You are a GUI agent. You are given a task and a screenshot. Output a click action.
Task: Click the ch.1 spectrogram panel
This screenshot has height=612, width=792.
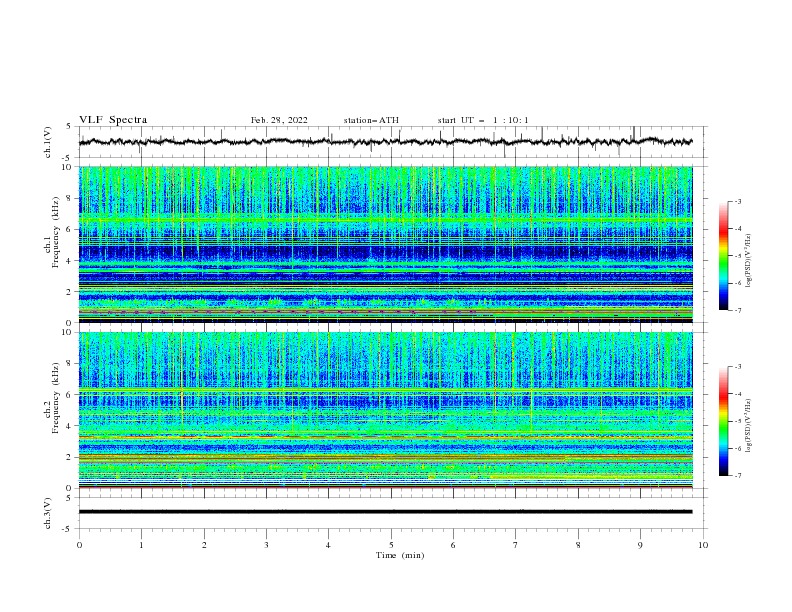click(385, 244)
